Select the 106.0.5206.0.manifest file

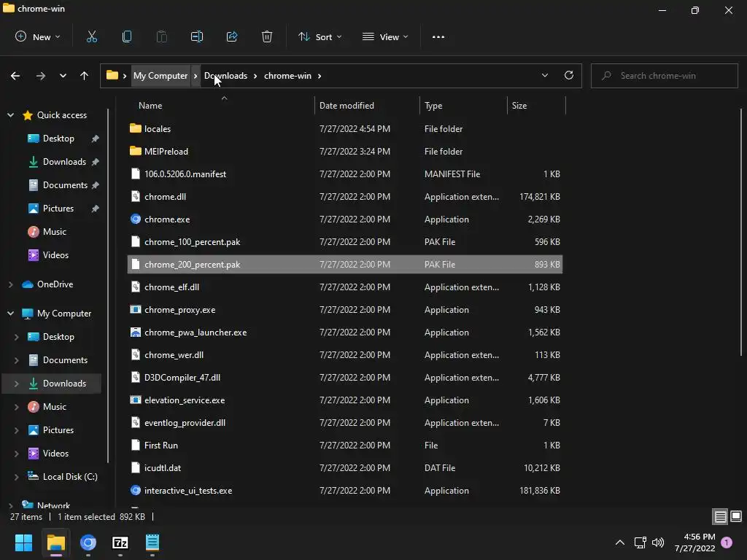345,174
